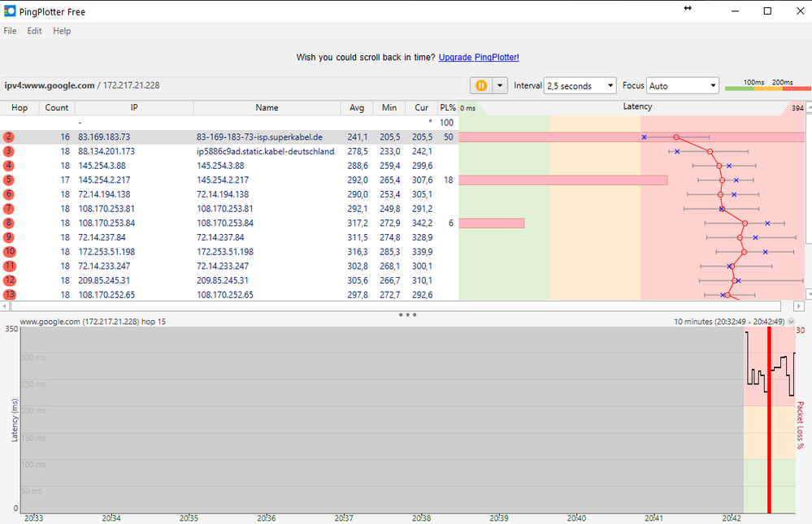Click the Upgrade PingPlotter! link
Screen dimensions: 812x524
click(x=479, y=57)
